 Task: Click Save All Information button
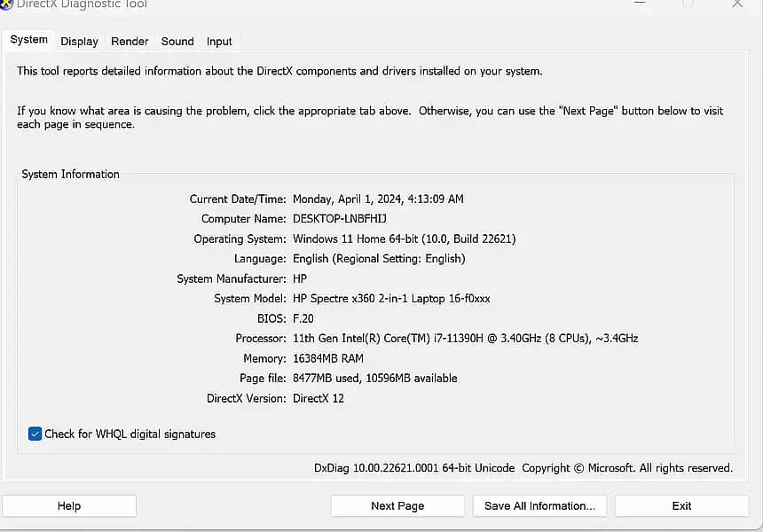point(539,505)
